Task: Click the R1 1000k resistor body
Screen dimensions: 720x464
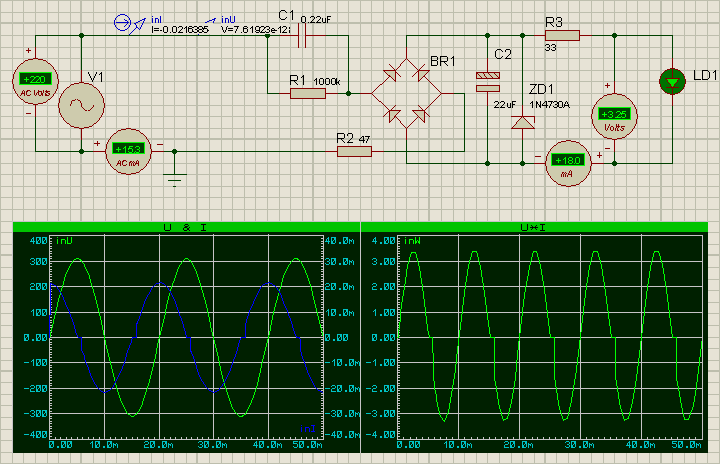Action: (x=307, y=94)
